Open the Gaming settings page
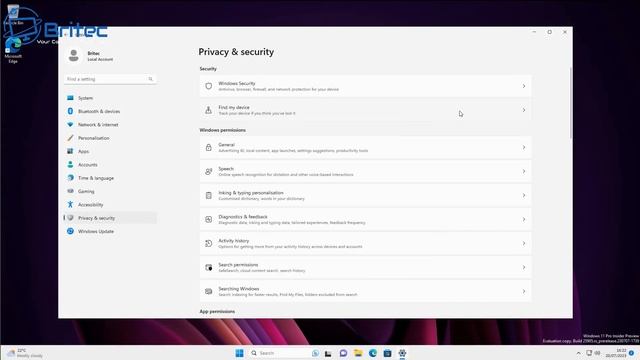The image size is (640, 360). [110, 191]
